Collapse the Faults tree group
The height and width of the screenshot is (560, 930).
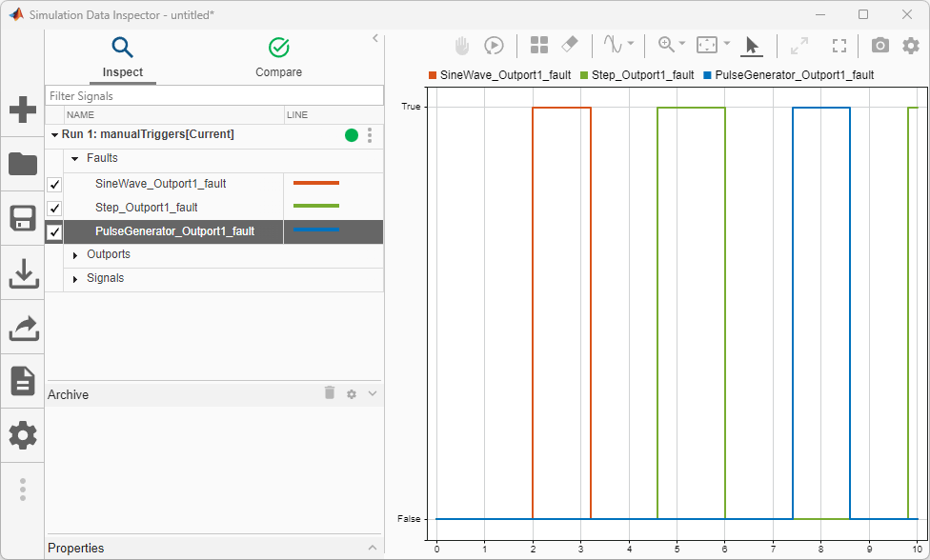[x=75, y=159]
